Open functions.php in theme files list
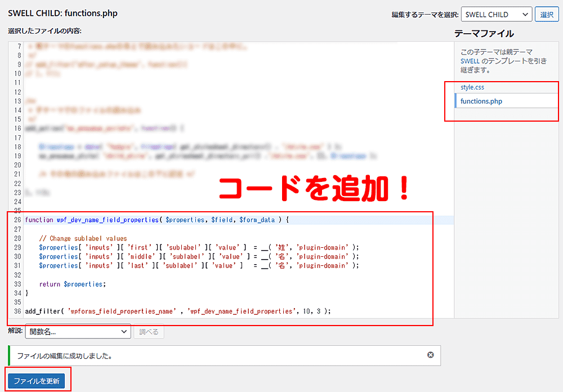563x392 pixels. pyautogui.click(x=481, y=101)
